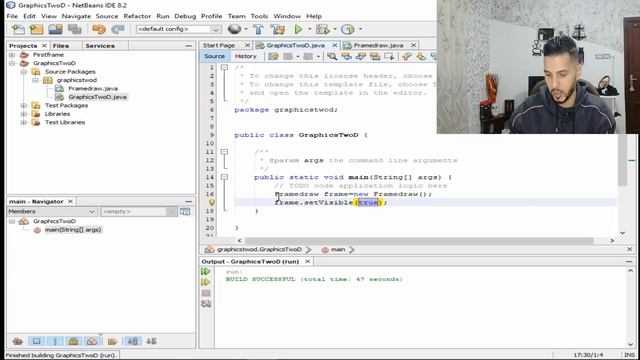Open the Tools menu
The image size is (640, 360).
click(x=259, y=16)
